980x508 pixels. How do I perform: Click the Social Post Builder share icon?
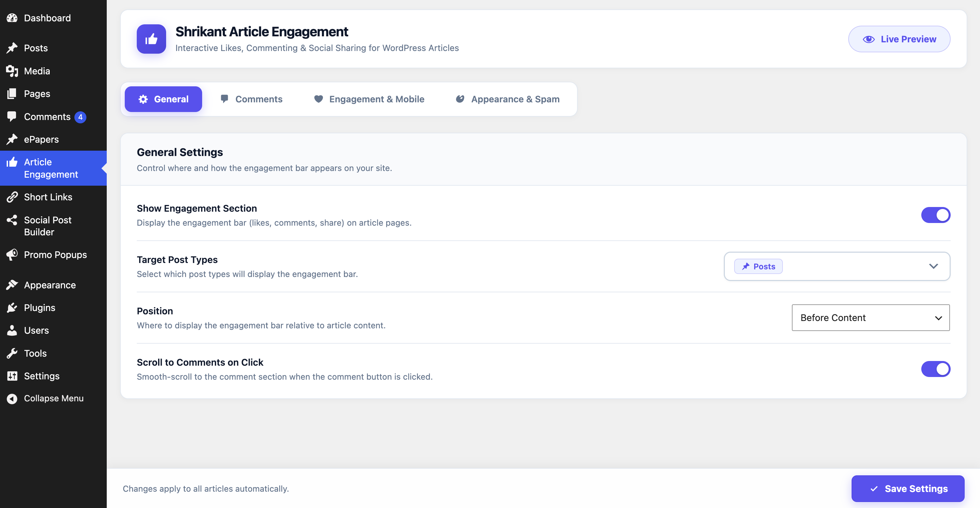point(12,220)
